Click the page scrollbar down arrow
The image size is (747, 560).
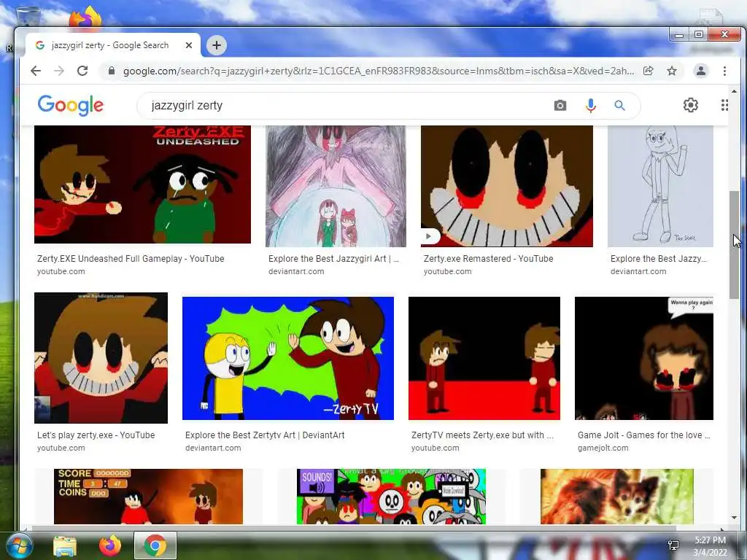[x=734, y=518]
